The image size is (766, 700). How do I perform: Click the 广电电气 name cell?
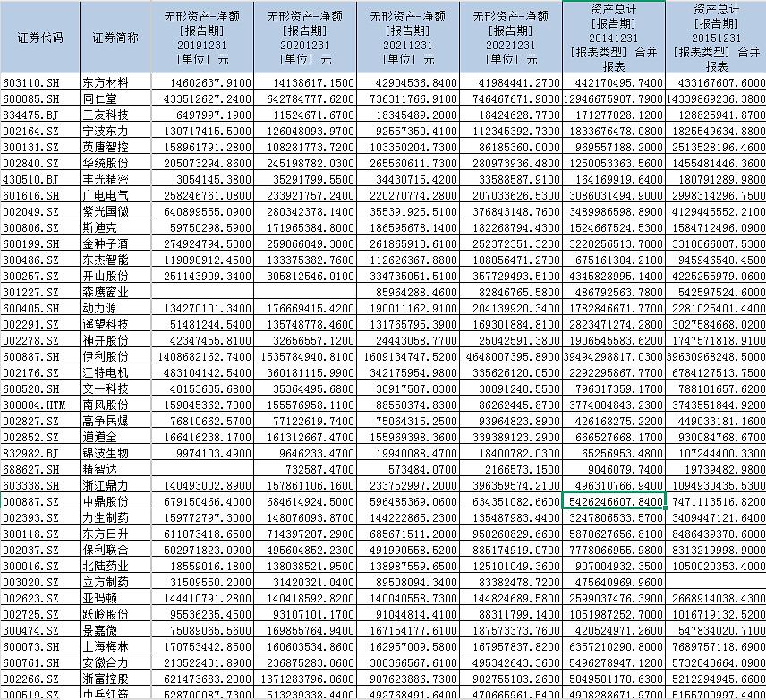click(115, 195)
